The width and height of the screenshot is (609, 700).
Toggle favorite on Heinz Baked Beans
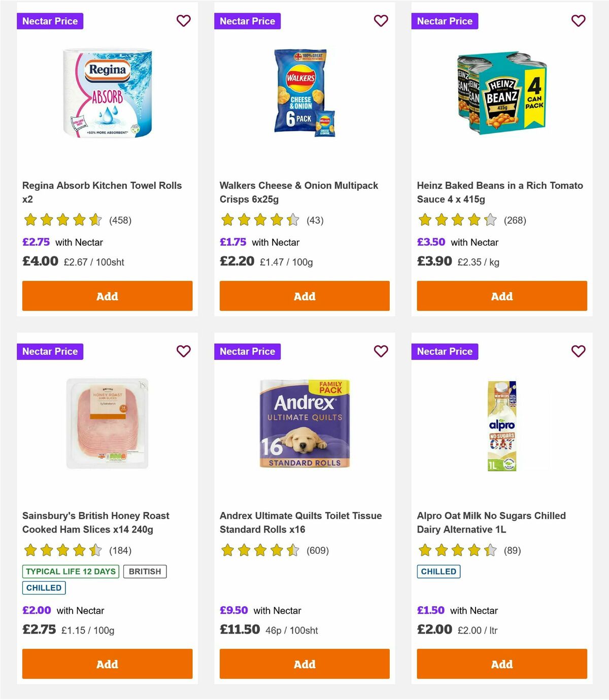click(578, 21)
